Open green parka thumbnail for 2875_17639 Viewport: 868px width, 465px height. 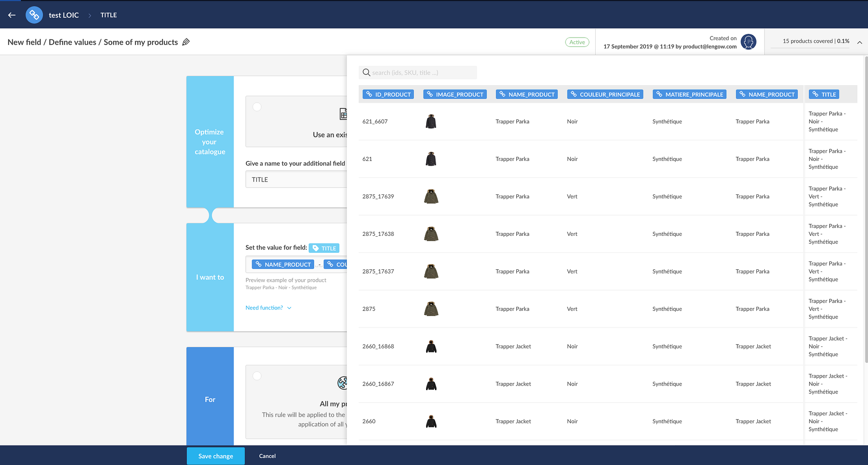click(431, 197)
